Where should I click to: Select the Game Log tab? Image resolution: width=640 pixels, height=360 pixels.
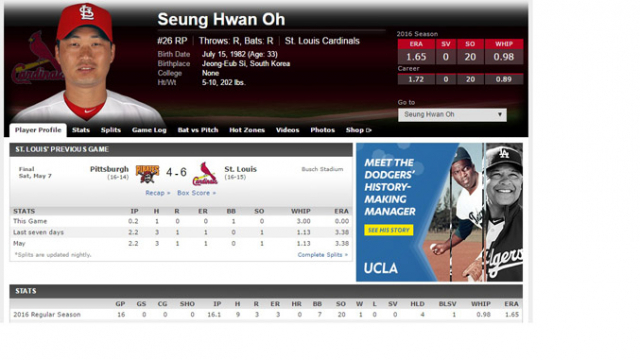tap(149, 130)
